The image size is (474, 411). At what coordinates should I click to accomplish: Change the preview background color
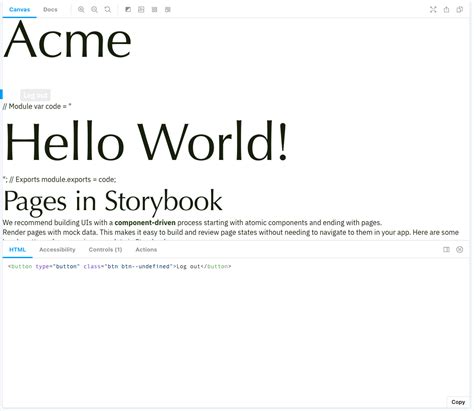(x=128, y=10)
